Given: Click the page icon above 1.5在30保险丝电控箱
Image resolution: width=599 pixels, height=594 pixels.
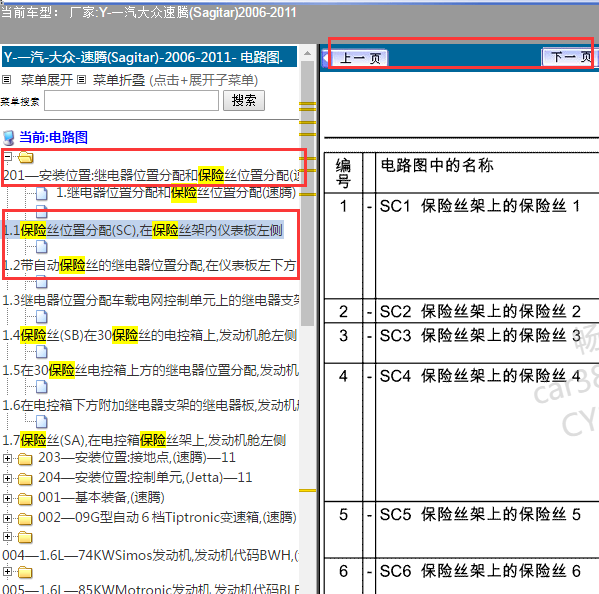Looking at the screenshot, I should 42,352.
